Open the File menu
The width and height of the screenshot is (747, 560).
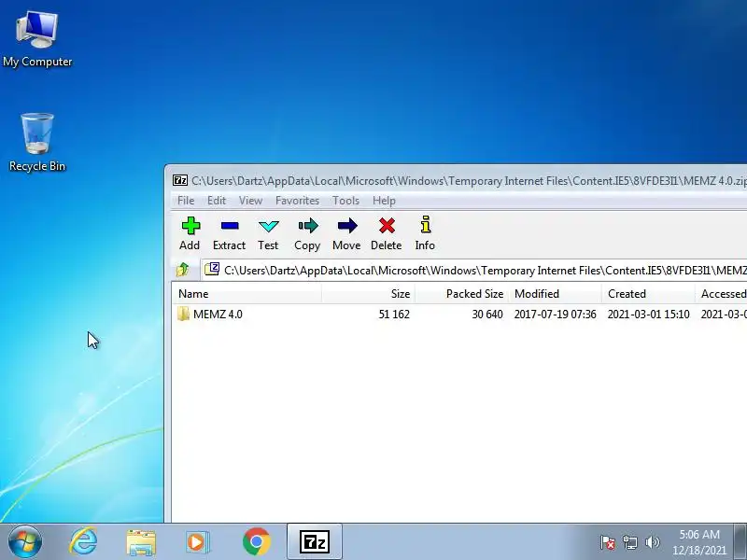186,201
